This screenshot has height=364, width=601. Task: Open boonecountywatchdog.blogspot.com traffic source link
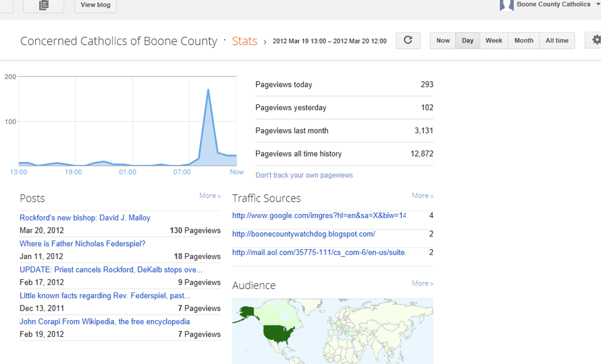[x=303, y=234]
